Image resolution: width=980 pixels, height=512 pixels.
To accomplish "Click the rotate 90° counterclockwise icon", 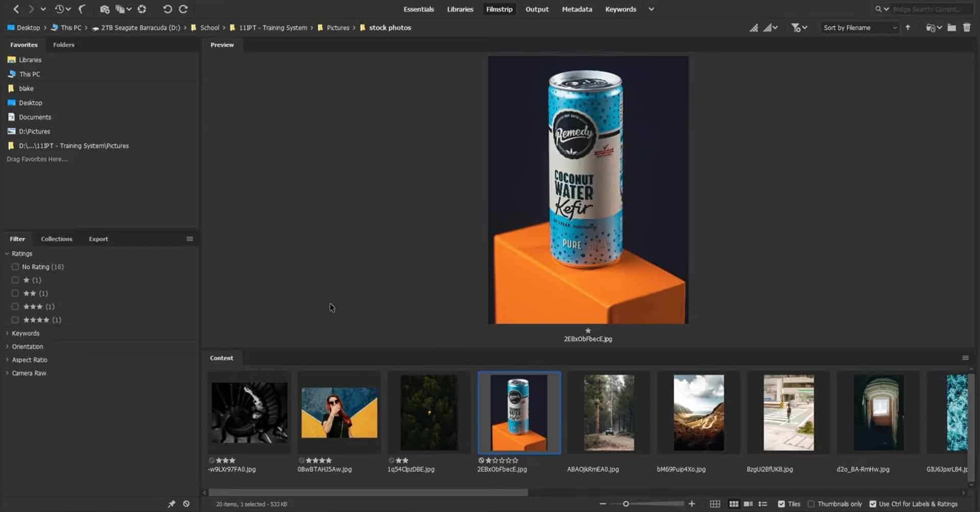I will coord(167,9).
